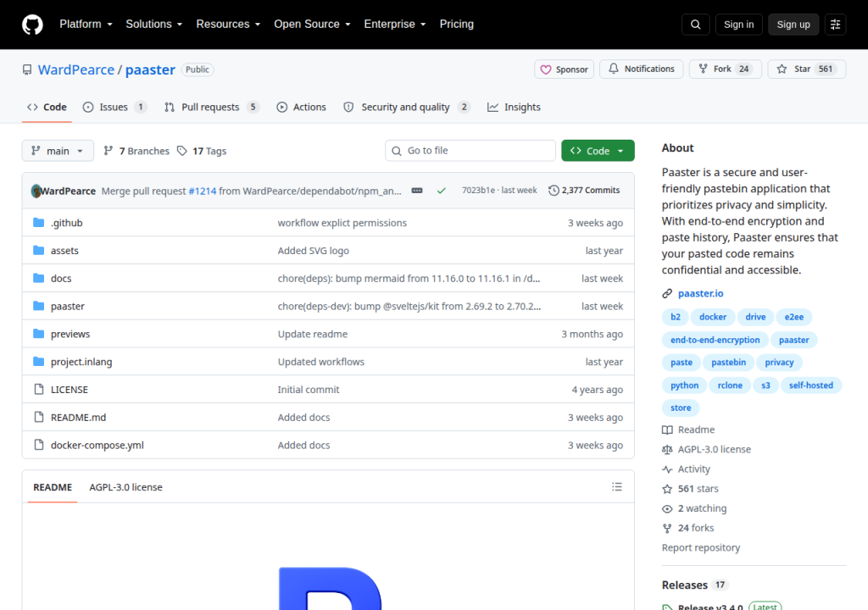Click the commit status checkmark icon
Screen dimensions: 868x610
click(x=441, y=191)
